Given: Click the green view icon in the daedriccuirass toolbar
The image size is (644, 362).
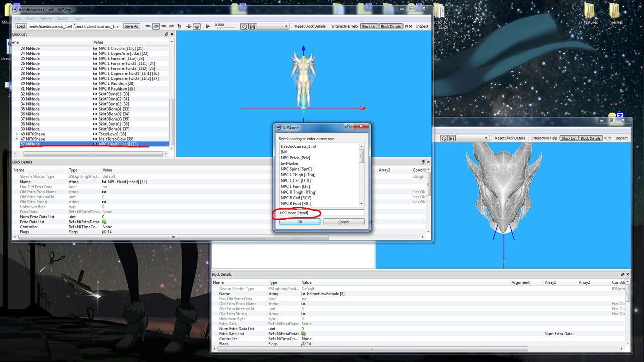Looking at the screenshot, I should [156, 26].
